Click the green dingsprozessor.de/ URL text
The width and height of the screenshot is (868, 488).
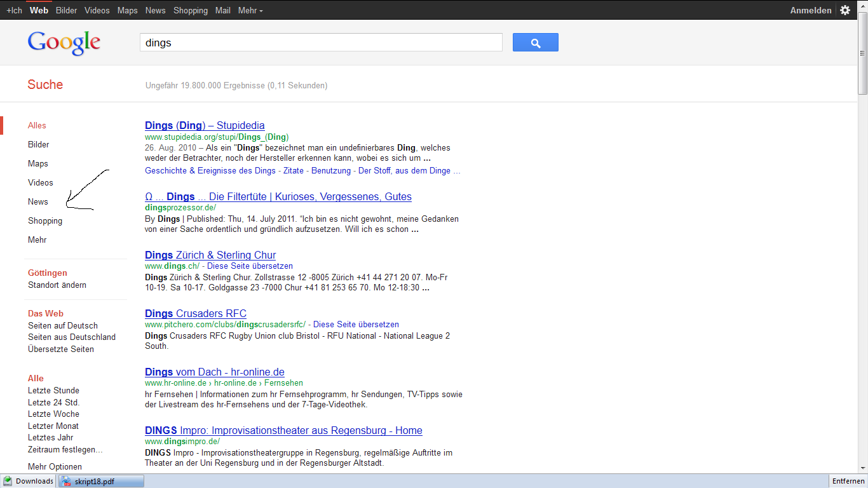pos(180,207)
